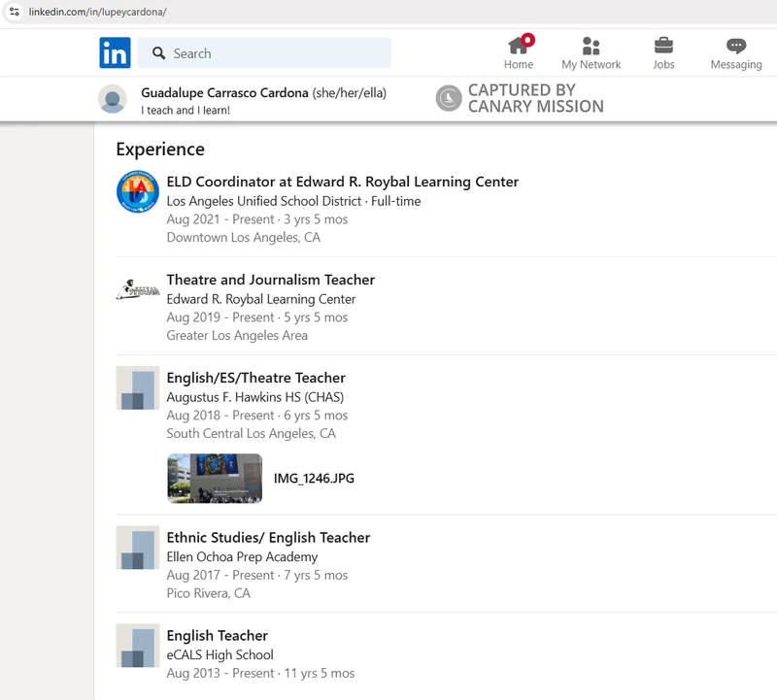
Task: Click Los Angeles Unified School District · Full-time text
Action: pyautogui.click(x=293, y=201)
